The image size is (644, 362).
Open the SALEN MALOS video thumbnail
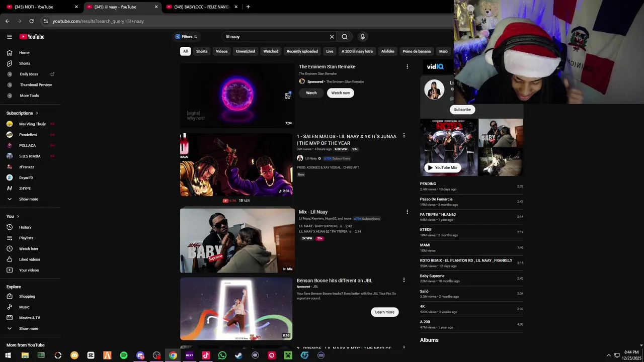[236, 164]
